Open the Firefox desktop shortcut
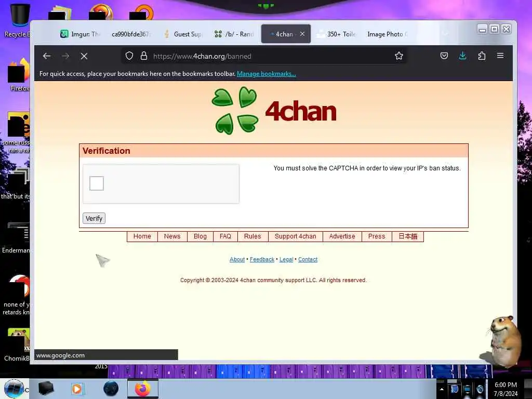 pos(19,75)
